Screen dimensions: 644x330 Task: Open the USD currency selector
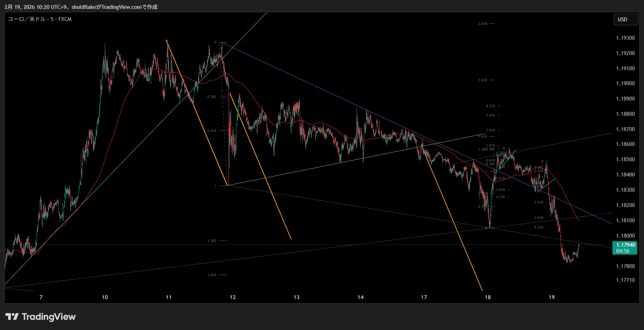(x=626, y=20)
